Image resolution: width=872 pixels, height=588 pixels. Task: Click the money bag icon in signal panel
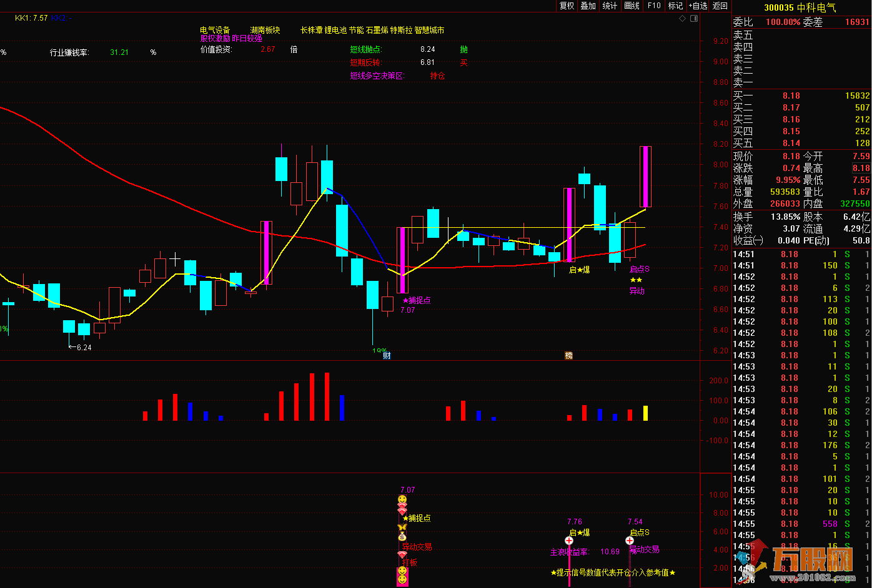[402, 536]
